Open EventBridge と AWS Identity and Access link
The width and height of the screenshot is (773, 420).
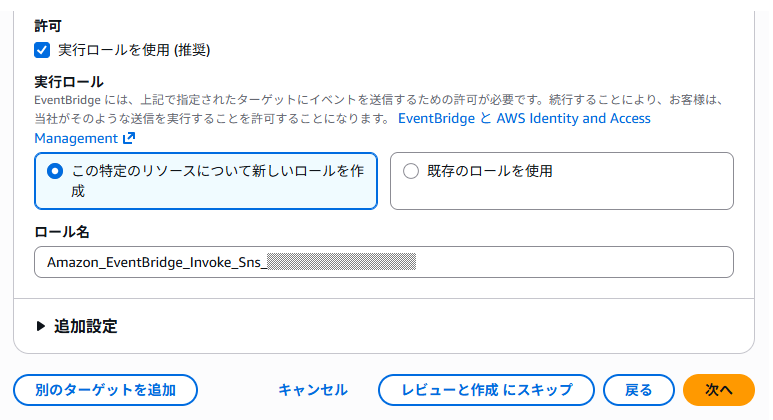coord(524,118)
